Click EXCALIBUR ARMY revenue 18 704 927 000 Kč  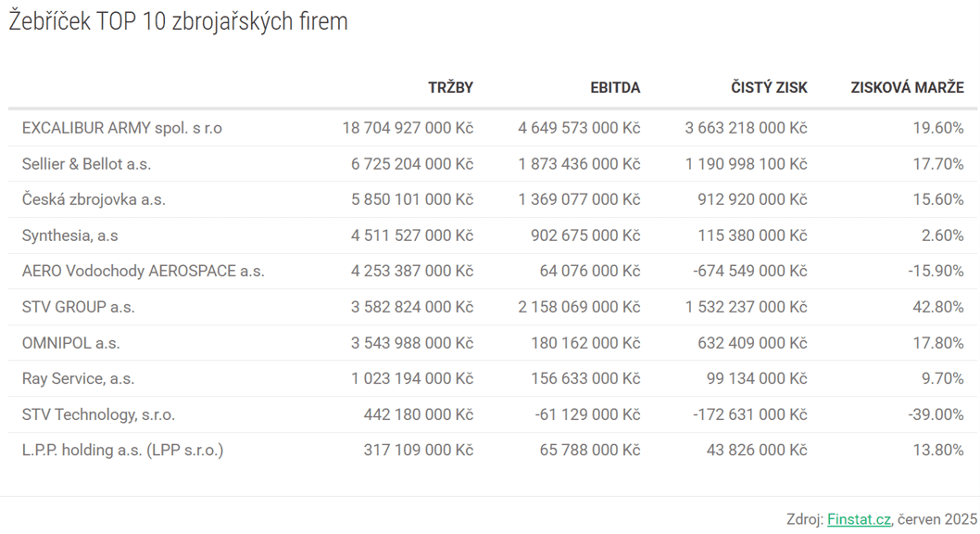pos(408,128)
